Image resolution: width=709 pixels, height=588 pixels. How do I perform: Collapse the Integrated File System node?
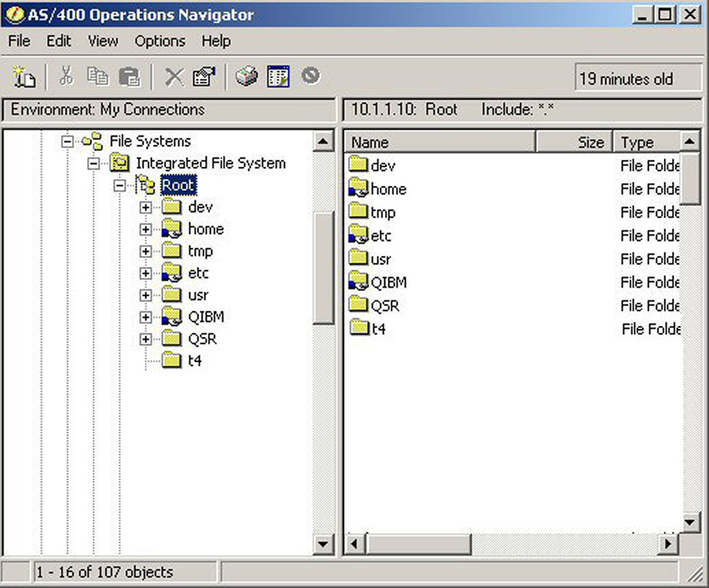94,164
